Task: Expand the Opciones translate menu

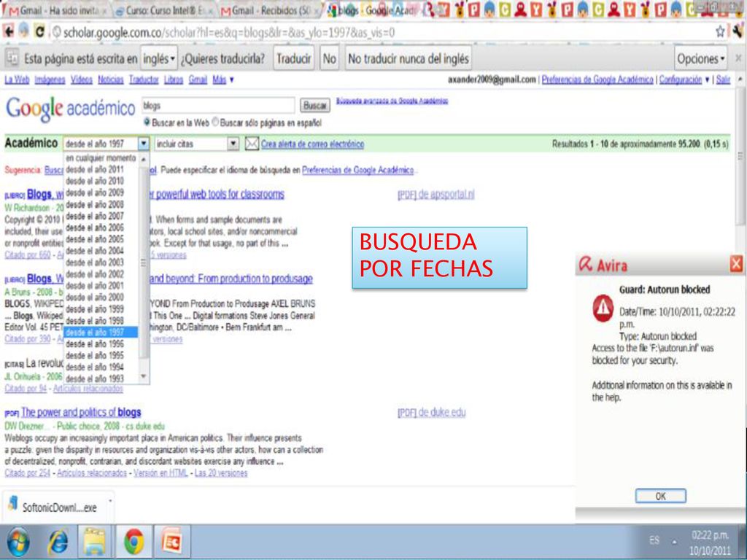Action: tap(701, 58)
